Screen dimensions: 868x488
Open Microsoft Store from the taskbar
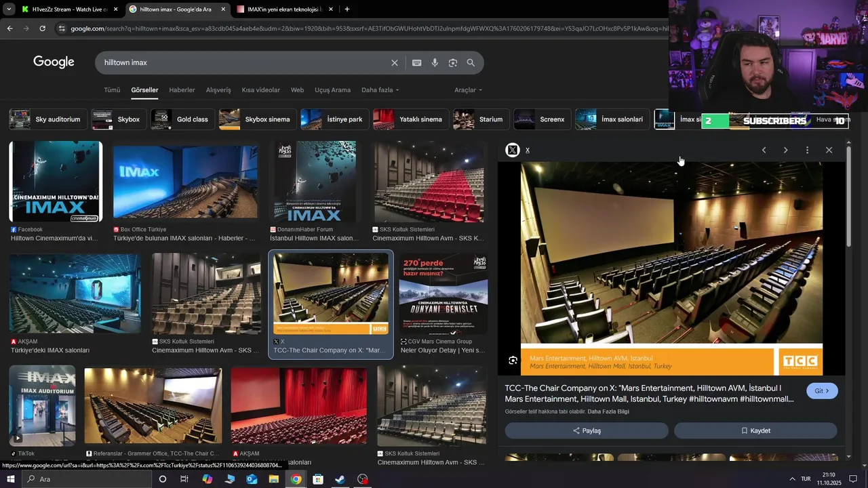coord(318,479)
